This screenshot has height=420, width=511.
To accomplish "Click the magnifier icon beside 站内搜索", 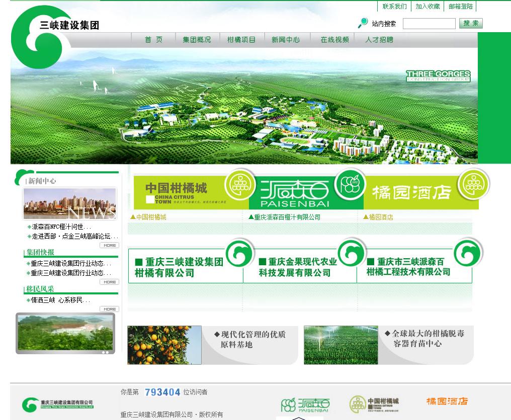I will 362,23.
